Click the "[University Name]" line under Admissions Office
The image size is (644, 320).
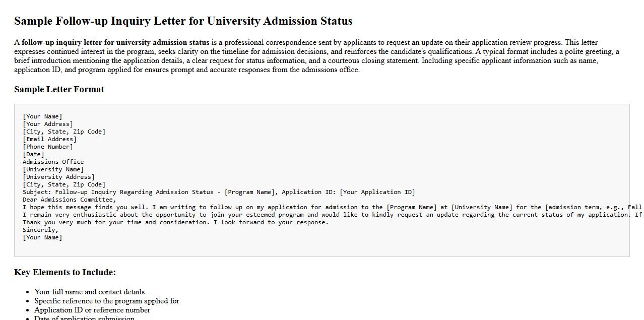click(53, 169)
